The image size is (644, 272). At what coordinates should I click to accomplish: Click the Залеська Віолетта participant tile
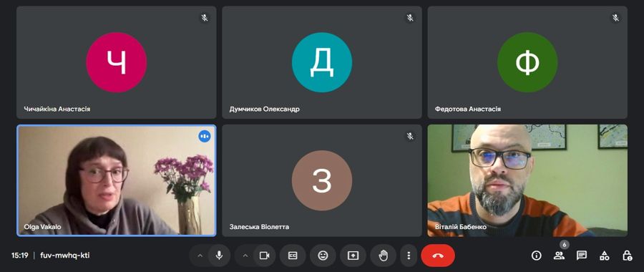pyautogui.click(x=321, y=180)
